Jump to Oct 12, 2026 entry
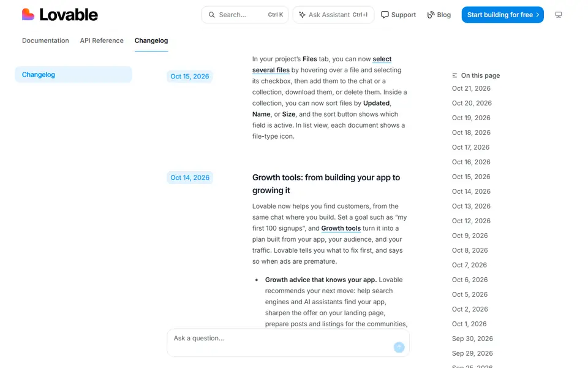 tap(471, 221)
